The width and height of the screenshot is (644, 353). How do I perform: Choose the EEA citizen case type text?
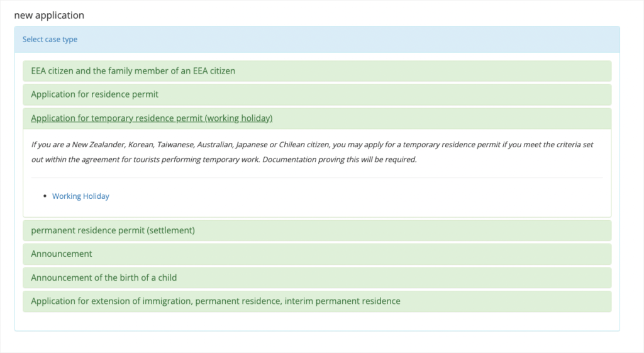pos(133,70)
